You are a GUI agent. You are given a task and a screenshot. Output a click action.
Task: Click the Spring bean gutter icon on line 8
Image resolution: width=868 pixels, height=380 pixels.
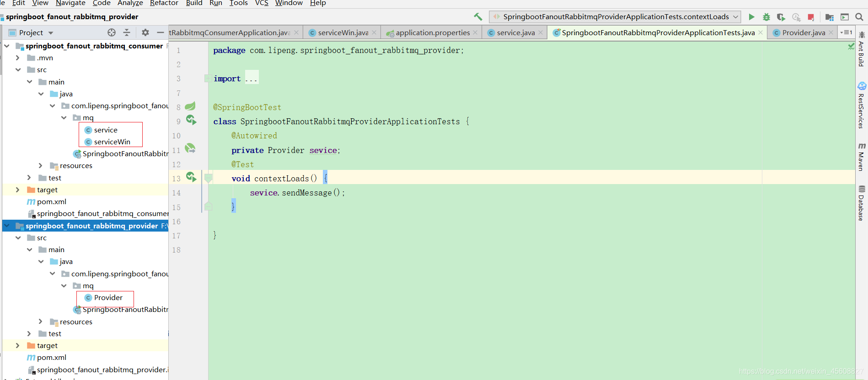(190, 106)
